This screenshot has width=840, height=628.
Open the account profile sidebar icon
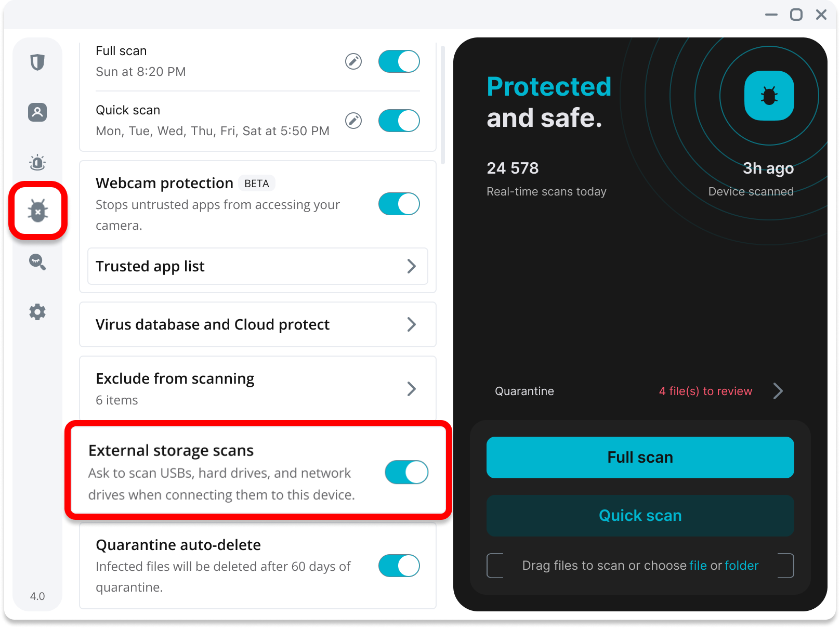37,112
